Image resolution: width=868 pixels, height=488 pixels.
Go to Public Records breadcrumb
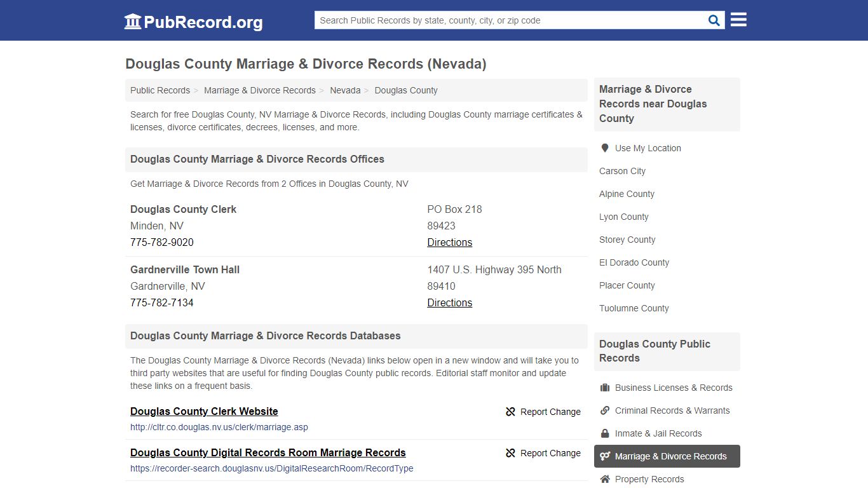160,90
